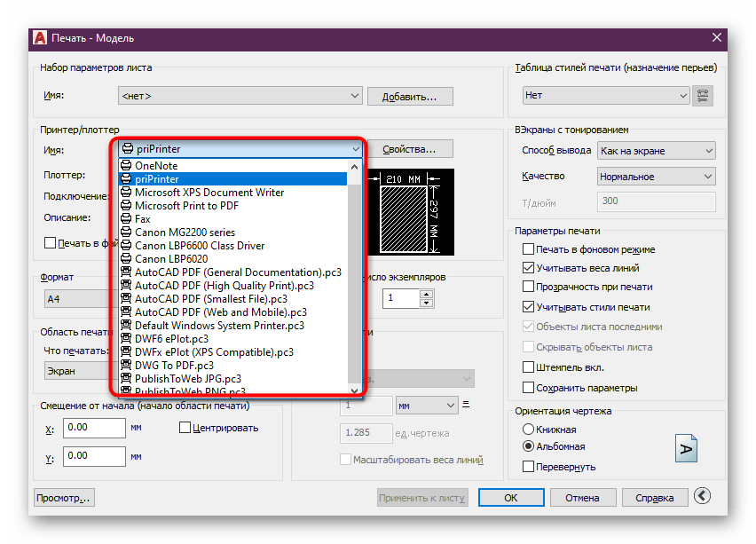Image resolution: width=756 pixels, height=544 pixels.
Task: Click plotter icon beside DWG To PDF.pc3
Action: (127, 366)
